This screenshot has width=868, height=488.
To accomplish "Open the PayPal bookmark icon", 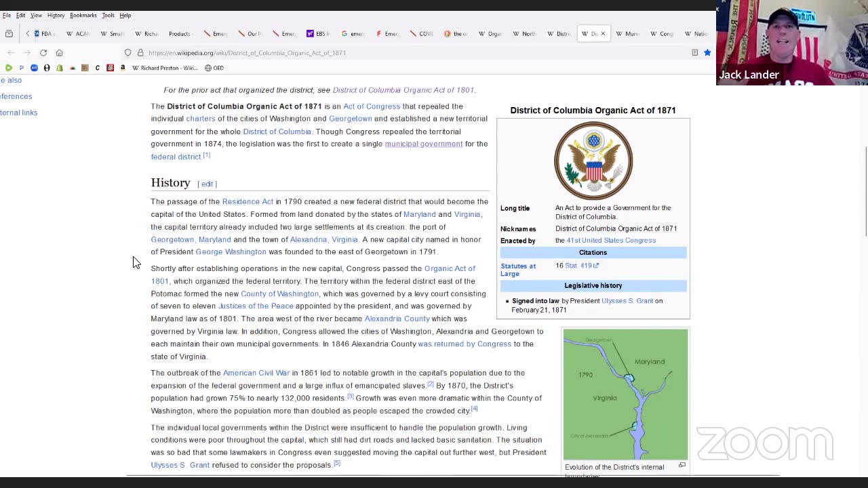I will pos(22,68).
